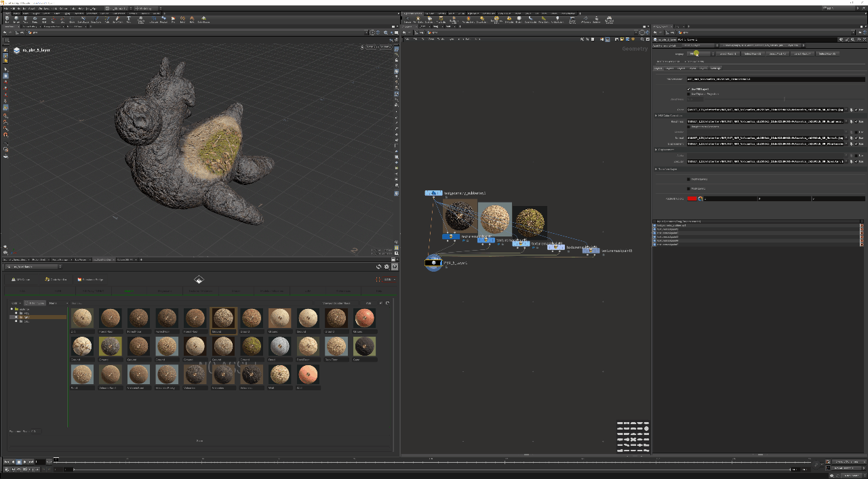The height and width of the screenshot is (479, 868).
Task: Click the red viewport color swatch
Action: (692, 199)
